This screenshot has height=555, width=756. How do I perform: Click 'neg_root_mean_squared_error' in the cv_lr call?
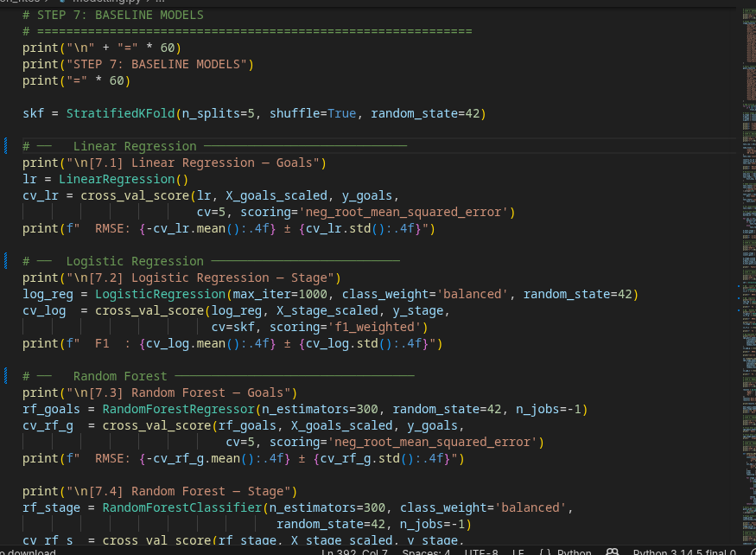coord(403,212)
